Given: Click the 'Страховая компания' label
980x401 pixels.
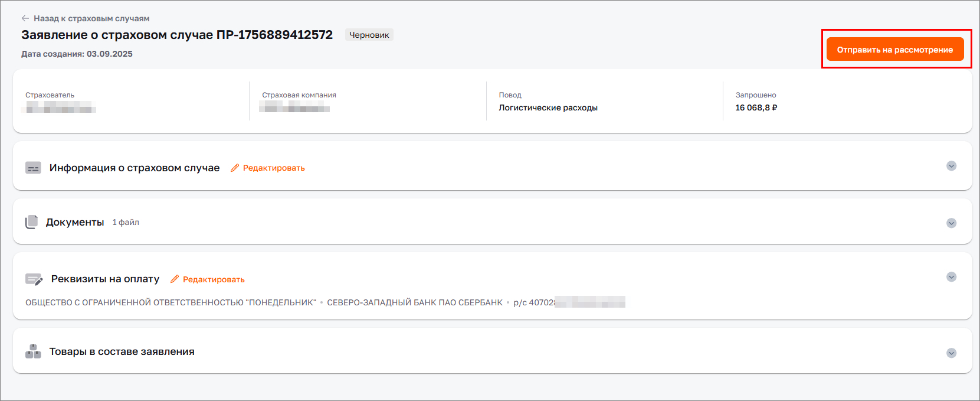Looking at the screenshot, I should [x=299, y=95].
